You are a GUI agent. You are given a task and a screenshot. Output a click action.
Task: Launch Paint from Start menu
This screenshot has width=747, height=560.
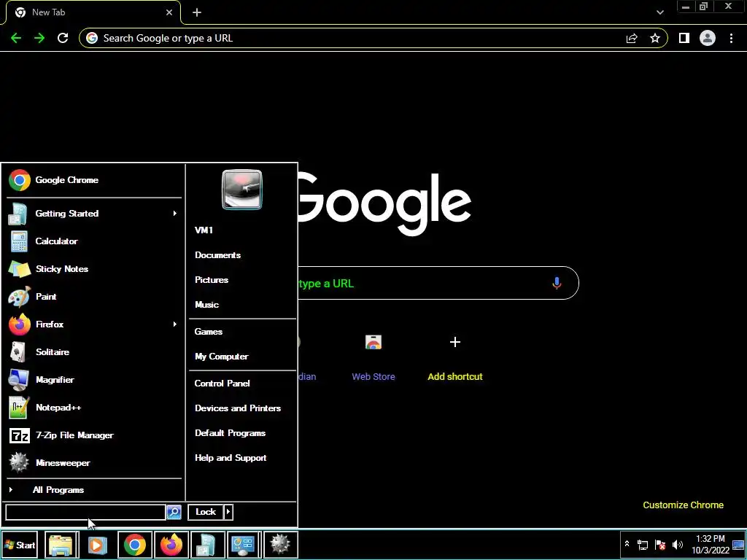coord(94,297)
